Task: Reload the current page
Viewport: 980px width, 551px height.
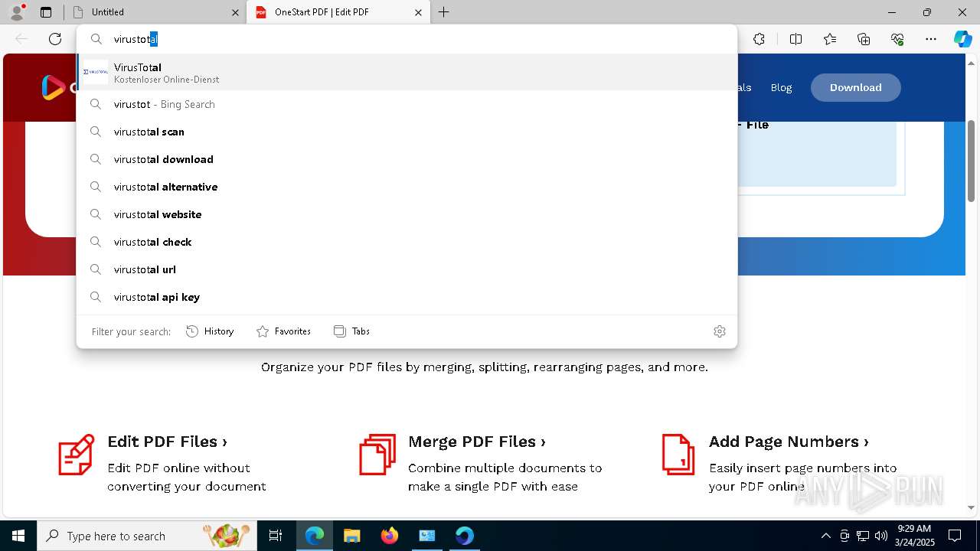Action: click(x=55, y=39)
